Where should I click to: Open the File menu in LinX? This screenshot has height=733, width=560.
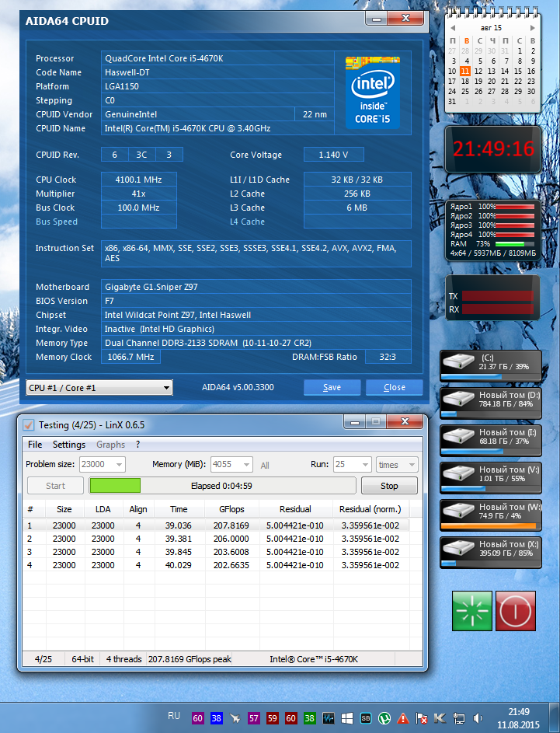35,445
